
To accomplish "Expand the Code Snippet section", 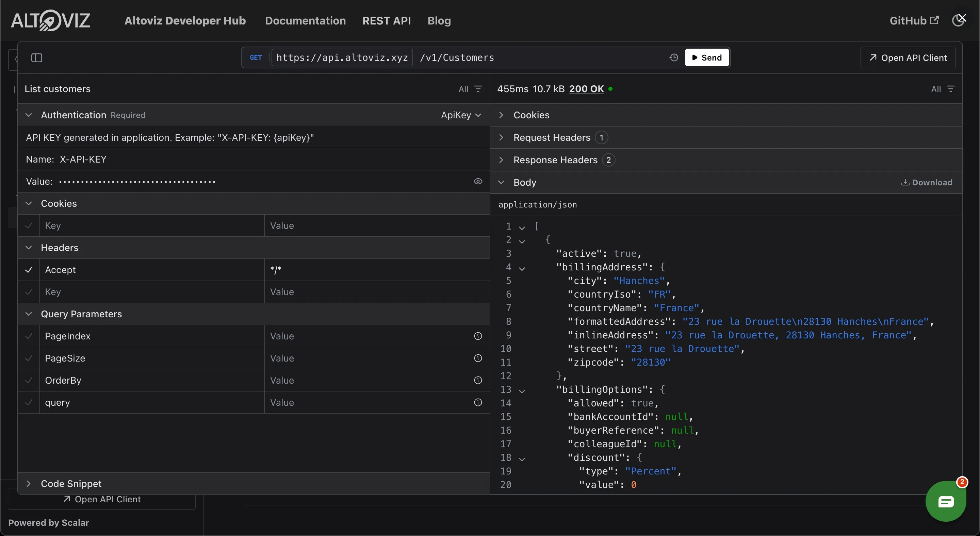I will [29, 484].
